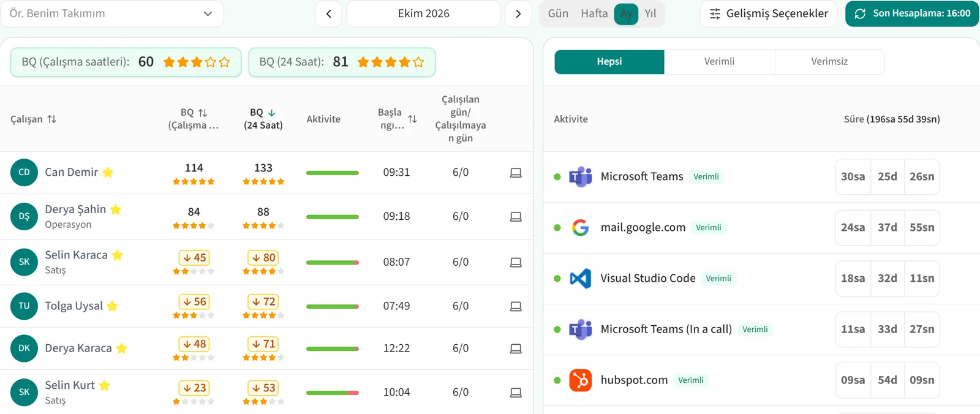Select the Verimli tab

click(x=720, y=62)
